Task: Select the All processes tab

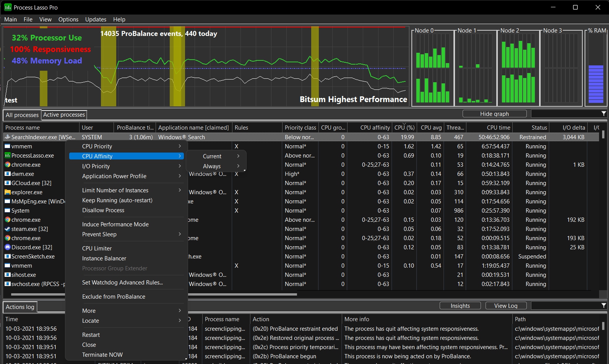Action: pyautogui.click(x=22, y=115)
